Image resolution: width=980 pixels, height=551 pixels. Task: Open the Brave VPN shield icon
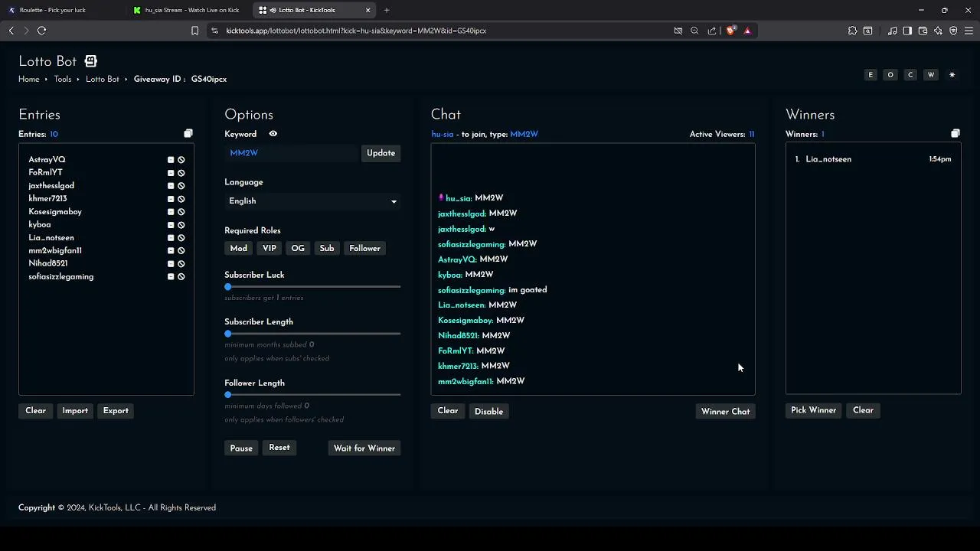(x=953, y=31)
